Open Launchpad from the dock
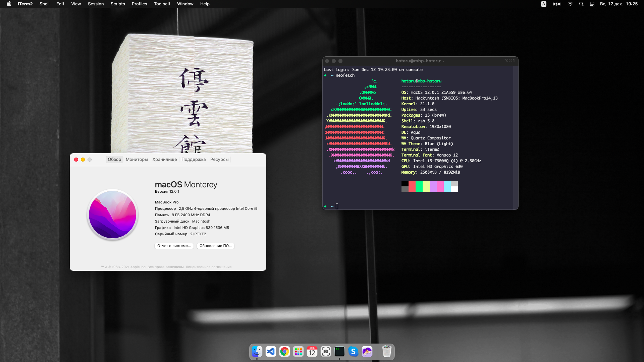The image size is (644, 362). coord(298,352)
